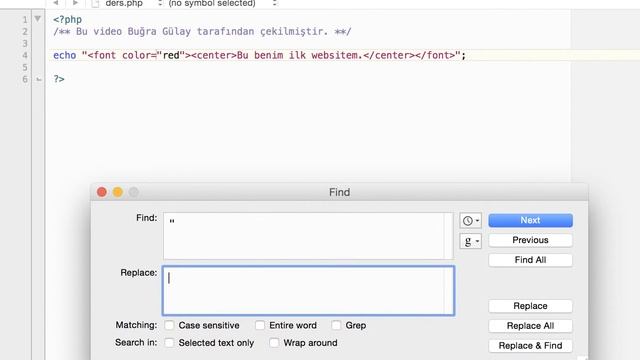Toggle the Wrap around checkbox
Viewport: 640px width, 360px height.
274,343
